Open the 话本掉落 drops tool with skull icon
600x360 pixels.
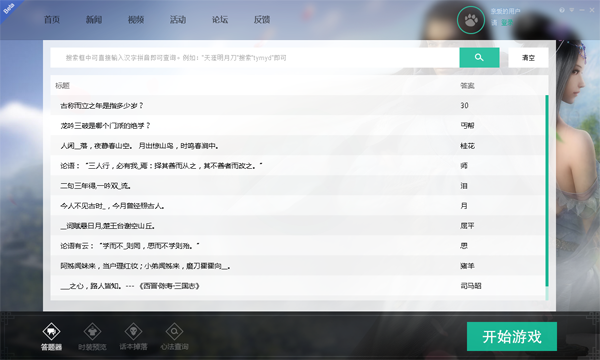(x=133, y=337)
